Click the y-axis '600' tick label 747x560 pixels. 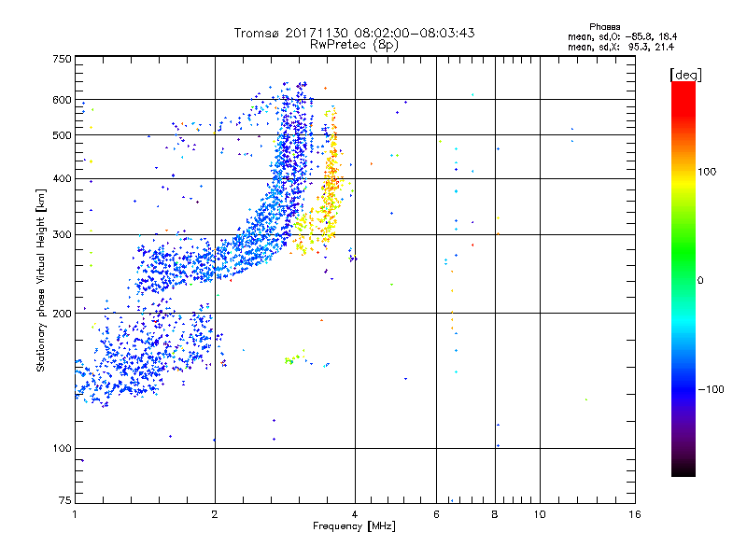pos(62,100)
